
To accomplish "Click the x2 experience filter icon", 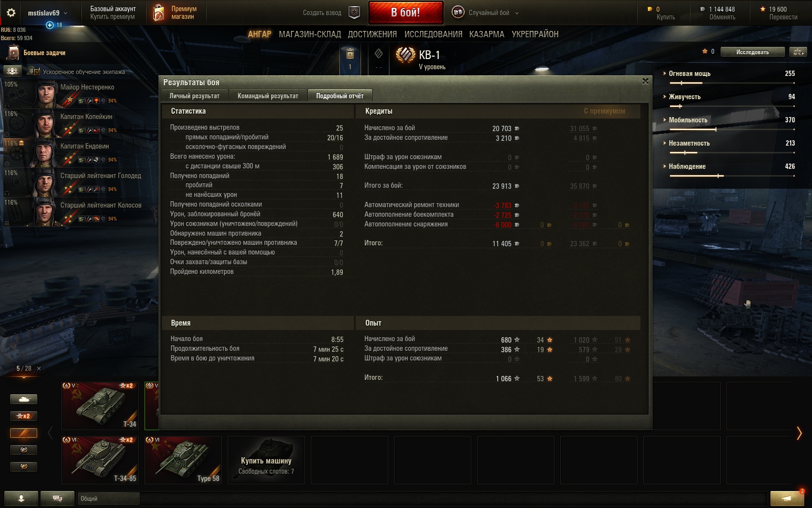I will 24,416.
